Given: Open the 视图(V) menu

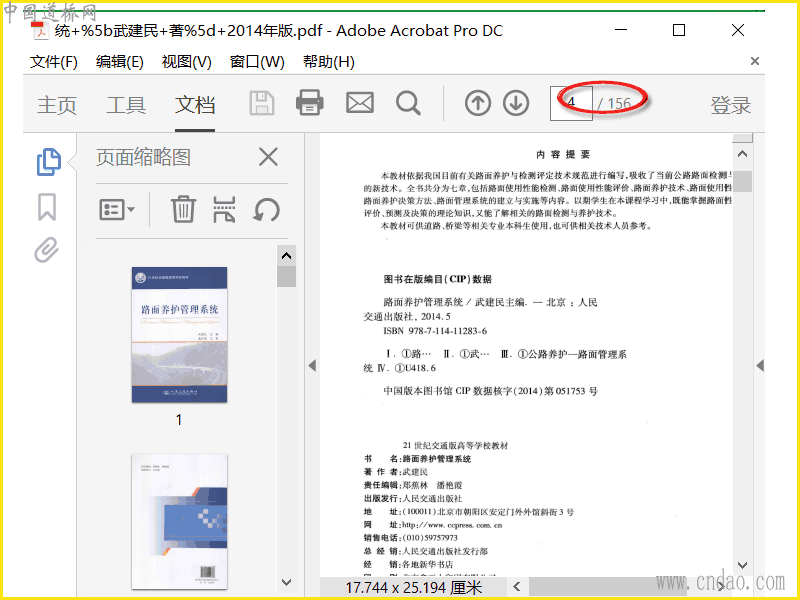Looking at the screenshot, I should pyautogui.click(x=186, y=62).
